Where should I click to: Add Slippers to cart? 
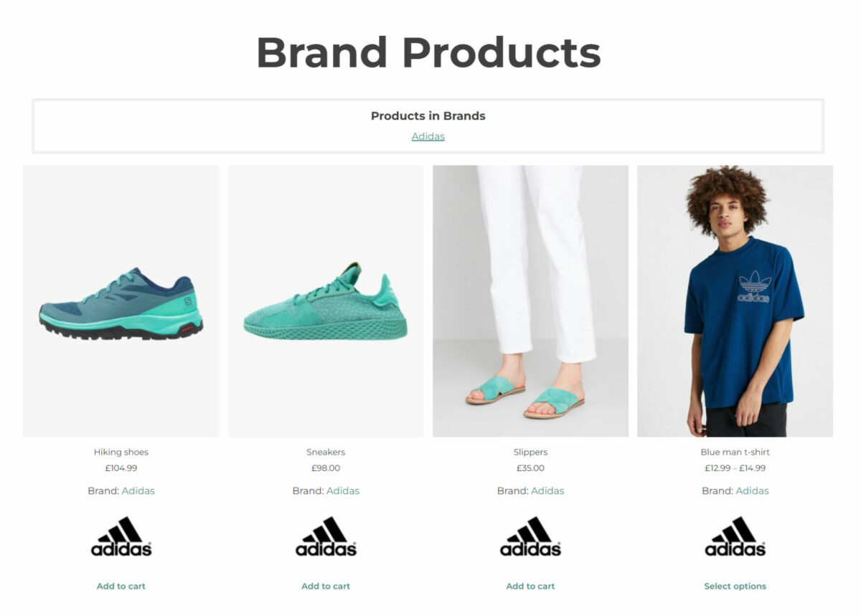coord(530,586)
